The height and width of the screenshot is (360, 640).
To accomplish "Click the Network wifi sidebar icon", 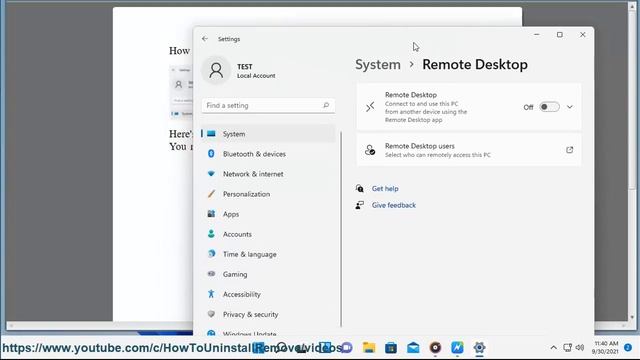I will [211, 173].
